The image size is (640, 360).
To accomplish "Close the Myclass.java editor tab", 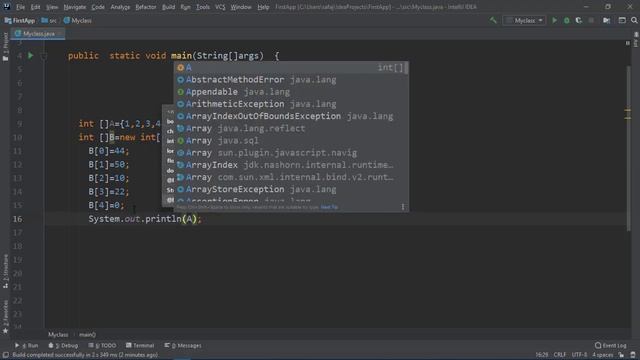I will (x=60, y=33).
